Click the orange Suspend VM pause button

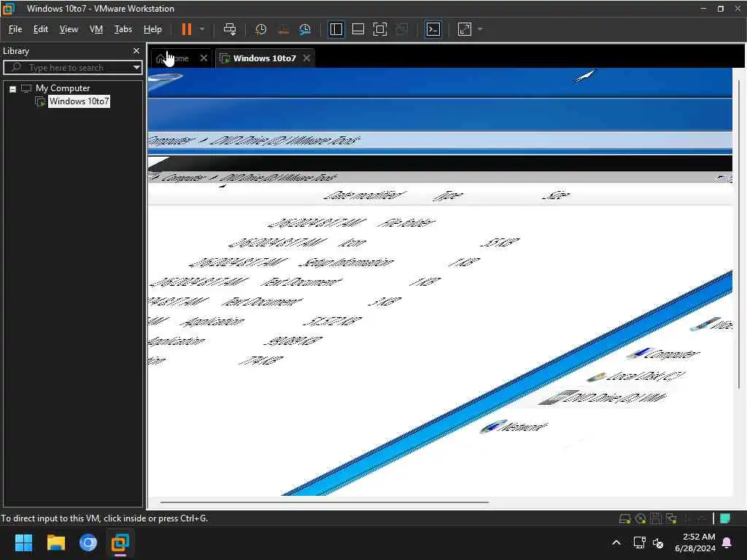tap(186, 29)
